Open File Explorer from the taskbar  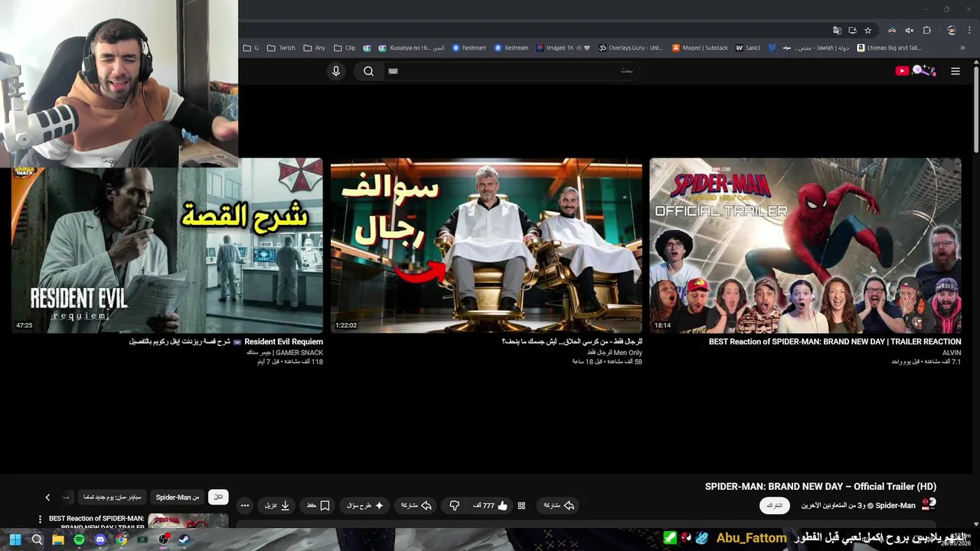[x=58, y=540]
